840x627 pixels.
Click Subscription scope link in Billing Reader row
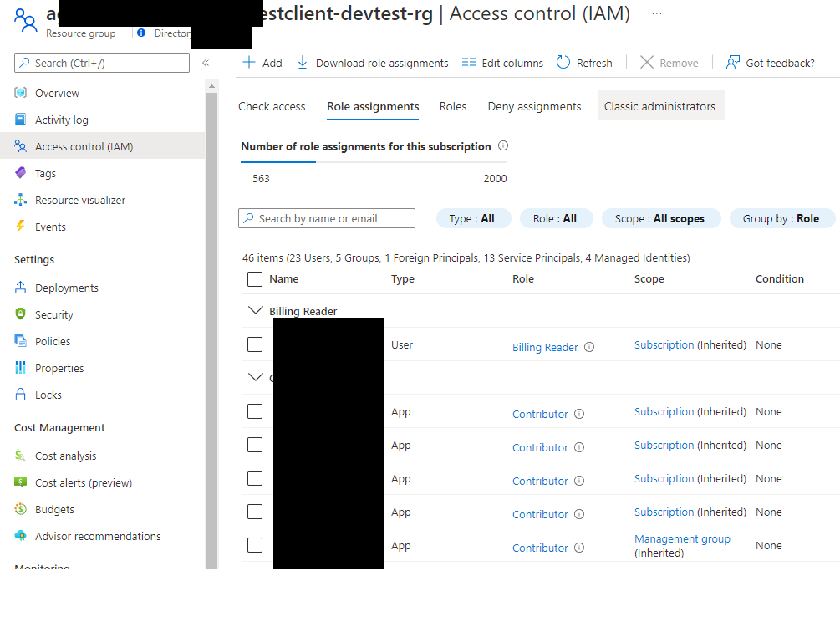point(664,344)
